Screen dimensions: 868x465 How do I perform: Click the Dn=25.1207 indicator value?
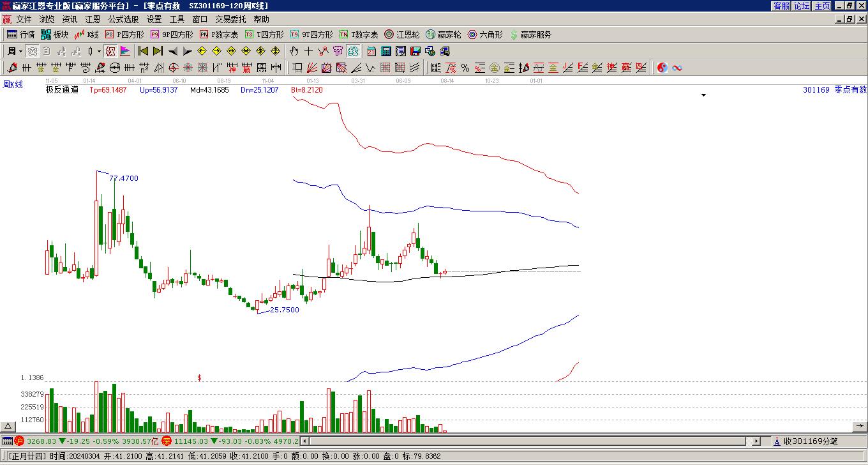260,90
